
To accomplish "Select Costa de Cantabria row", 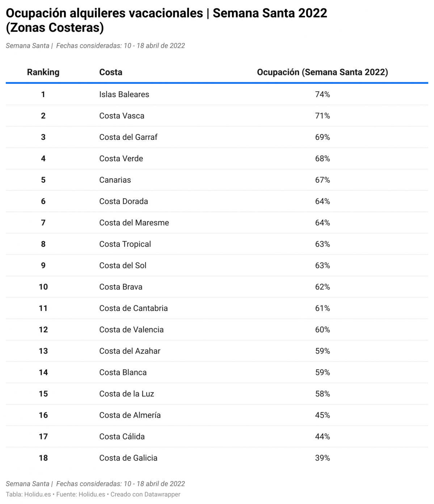I will pos(217,308).
